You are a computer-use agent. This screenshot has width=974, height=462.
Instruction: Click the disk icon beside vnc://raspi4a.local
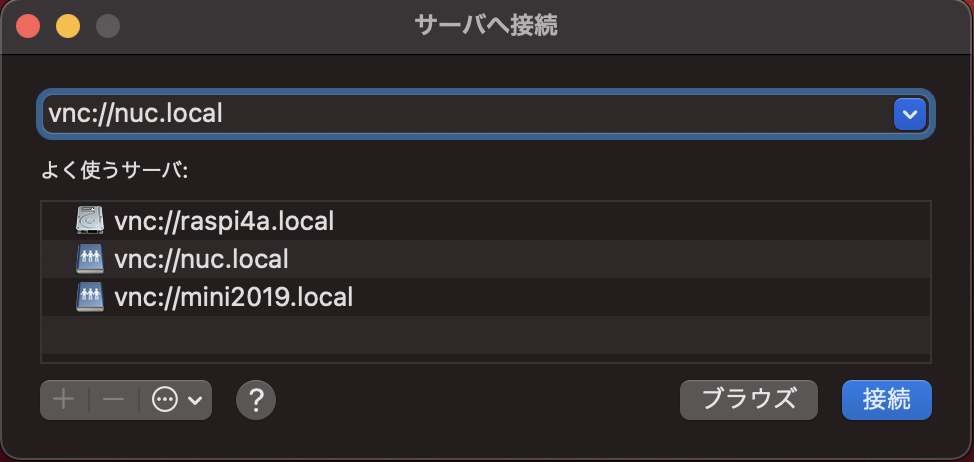pyautogui.click(x=90, y=220)
